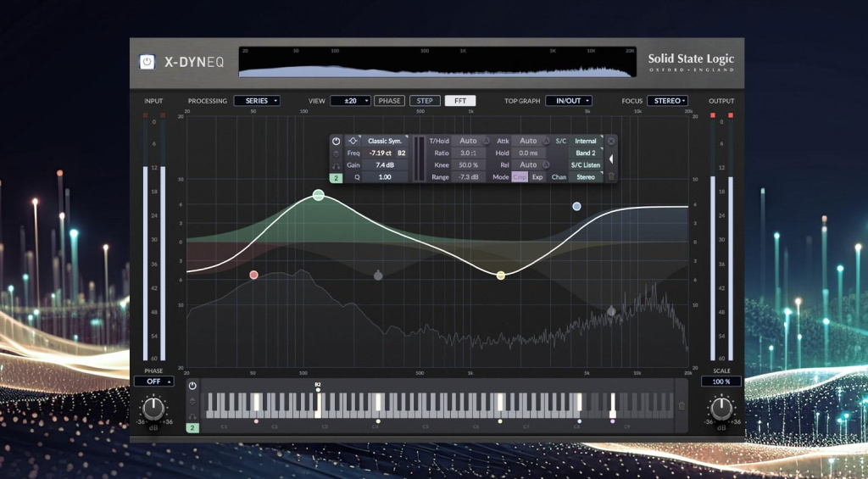Click the Rel Auto value field
Viewport: 868px width, 479px height.
click(527, 165)
